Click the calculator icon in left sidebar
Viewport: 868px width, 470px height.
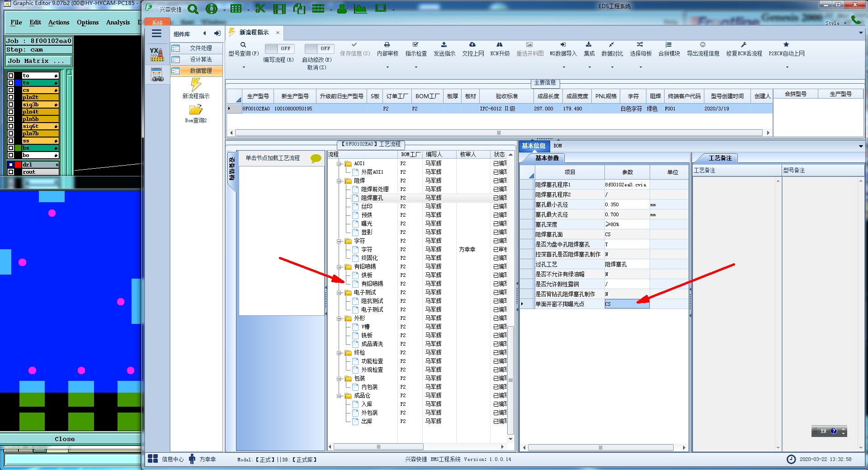[x=157, y=74]
